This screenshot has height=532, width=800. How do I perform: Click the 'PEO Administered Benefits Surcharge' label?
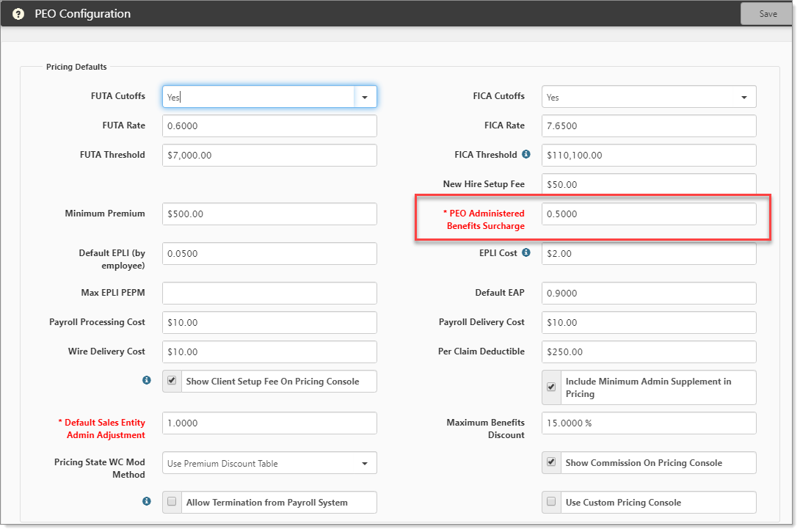pos(484,219)
